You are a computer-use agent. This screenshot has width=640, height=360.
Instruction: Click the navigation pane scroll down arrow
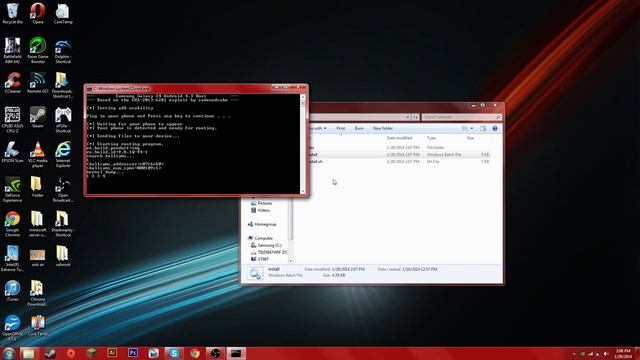click(x=291, y=261)
